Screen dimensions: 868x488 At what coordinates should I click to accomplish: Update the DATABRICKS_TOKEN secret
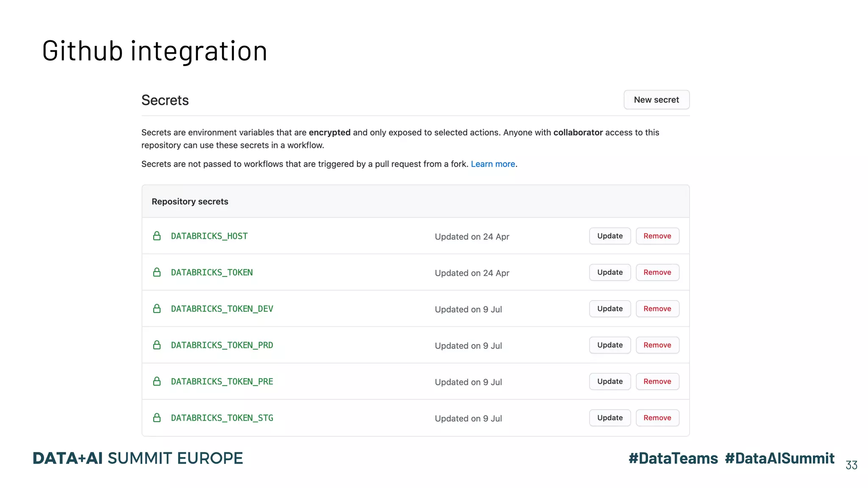610,272
